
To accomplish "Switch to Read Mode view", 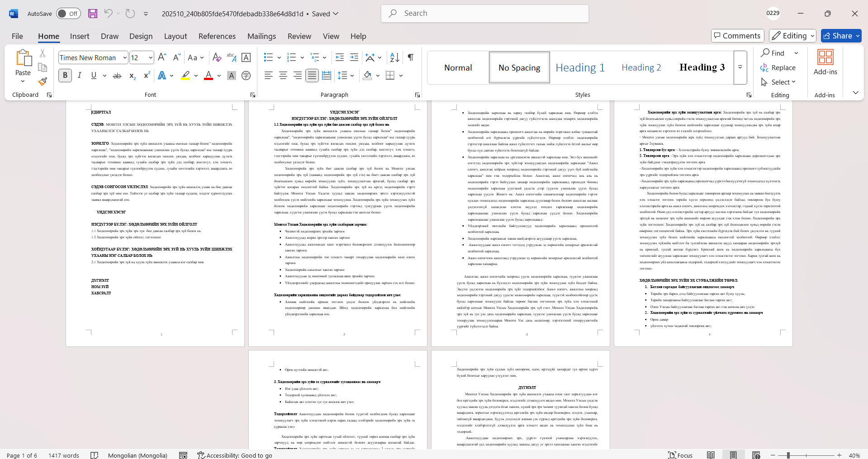I will pyautogui.click(x=711, y=455).
